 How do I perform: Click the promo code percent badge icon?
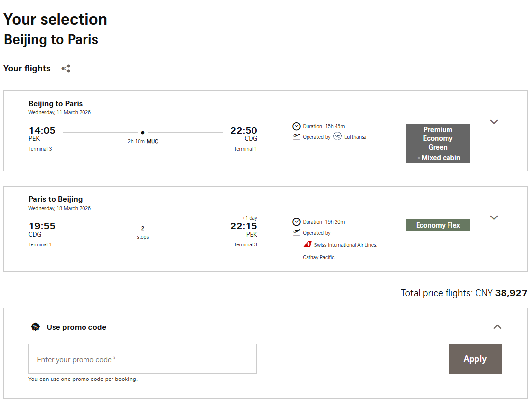coord(35,327)
